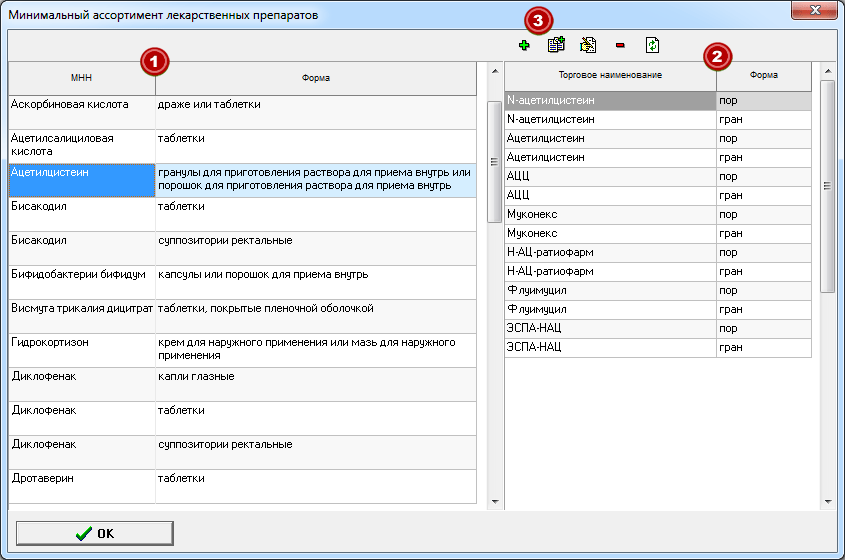Click 'таблетки, покрытые пленочной оболочкой' cell
Screen dimensions: 845x560
pos(316,316)
